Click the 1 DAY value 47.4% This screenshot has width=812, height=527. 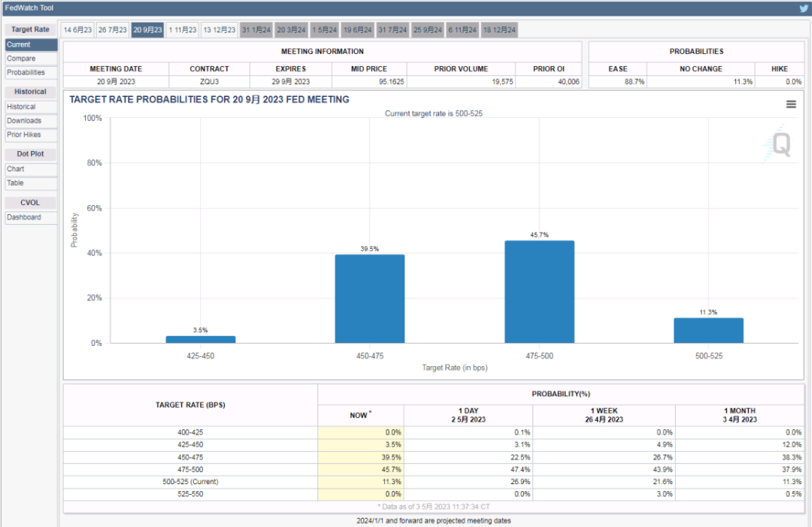(520, 470)
